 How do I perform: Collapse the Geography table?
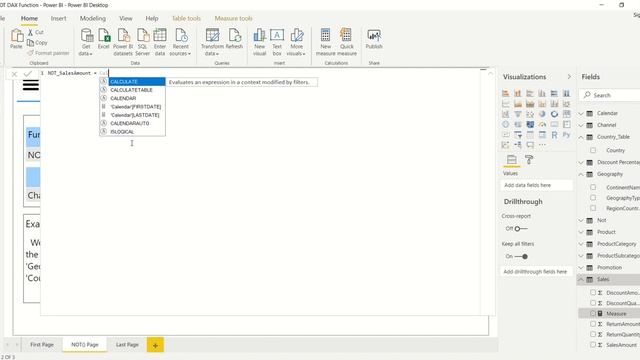click(581, 174)
